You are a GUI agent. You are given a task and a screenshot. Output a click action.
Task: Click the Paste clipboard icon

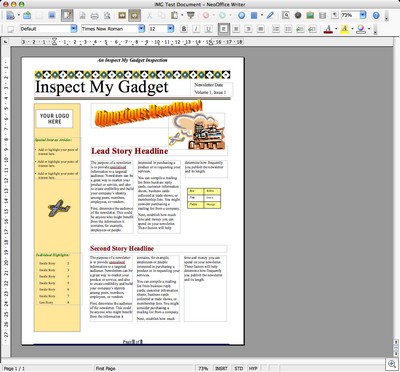tap(174, 15)
